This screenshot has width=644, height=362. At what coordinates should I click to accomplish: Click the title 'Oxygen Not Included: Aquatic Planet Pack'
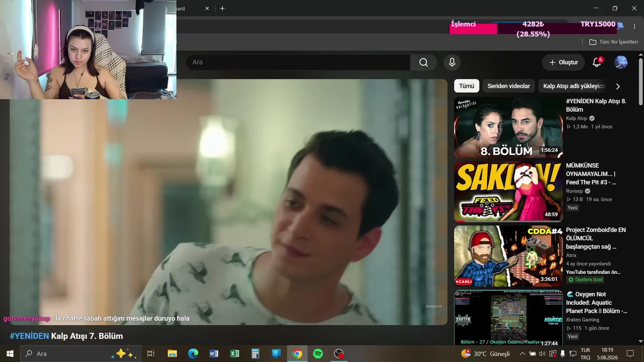(x=597, y=302)
